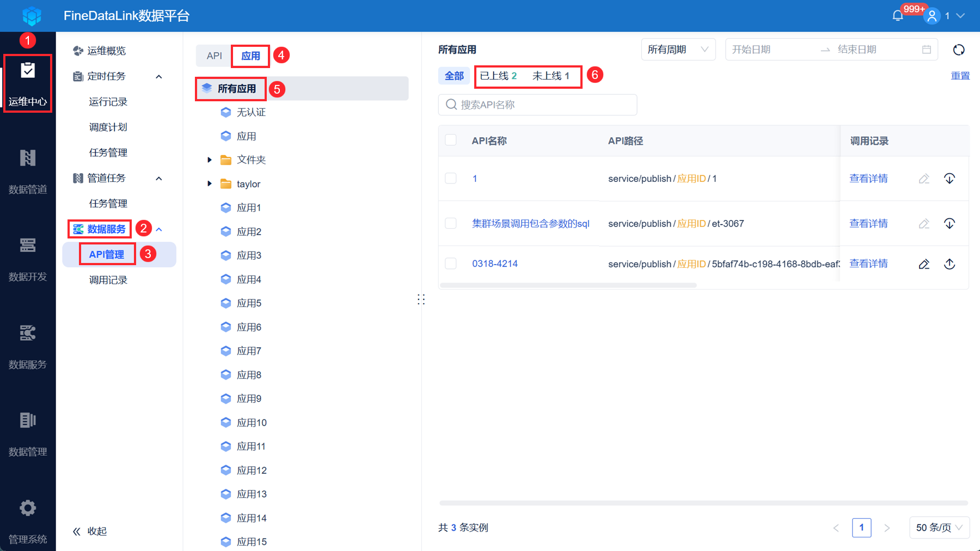Click the taylor folder icon
This screenshot has width=980, height=551.
tap(226, 184)
